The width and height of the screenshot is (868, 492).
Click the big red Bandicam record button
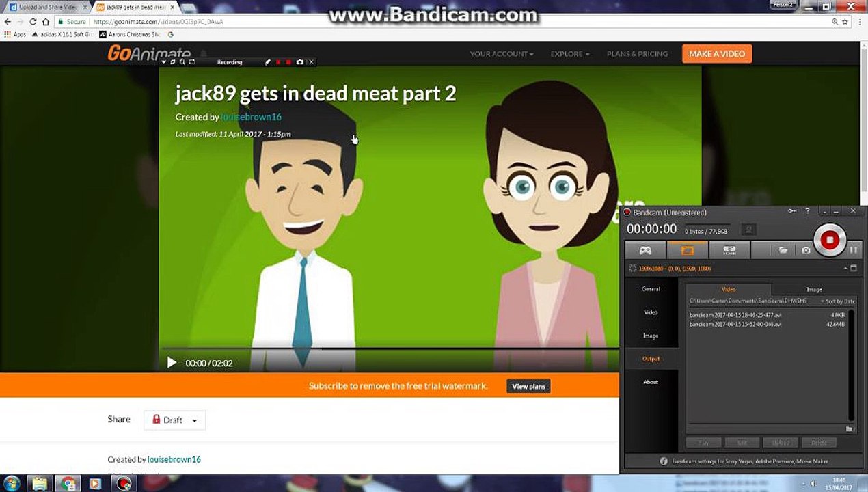(830, 240)
